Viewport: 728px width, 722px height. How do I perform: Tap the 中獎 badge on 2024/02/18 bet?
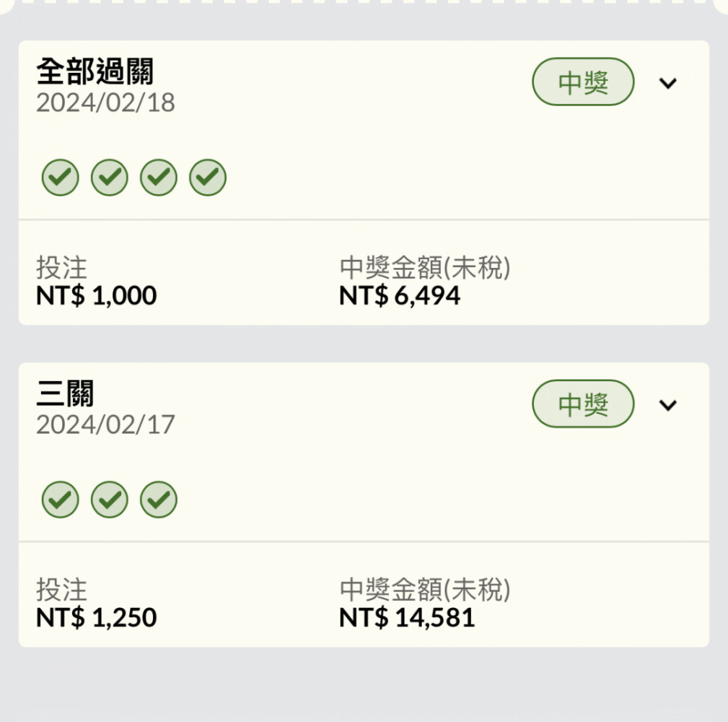(583, 82)
